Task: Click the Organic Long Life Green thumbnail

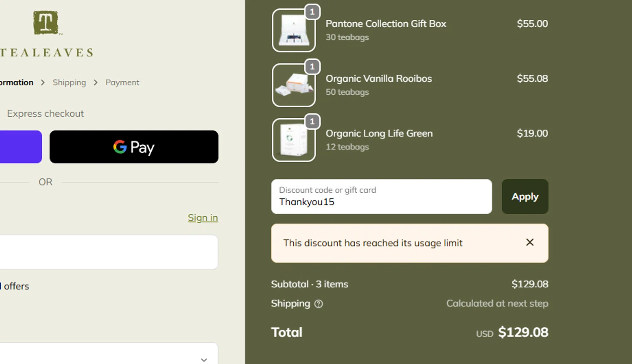Action: point(294,140)
